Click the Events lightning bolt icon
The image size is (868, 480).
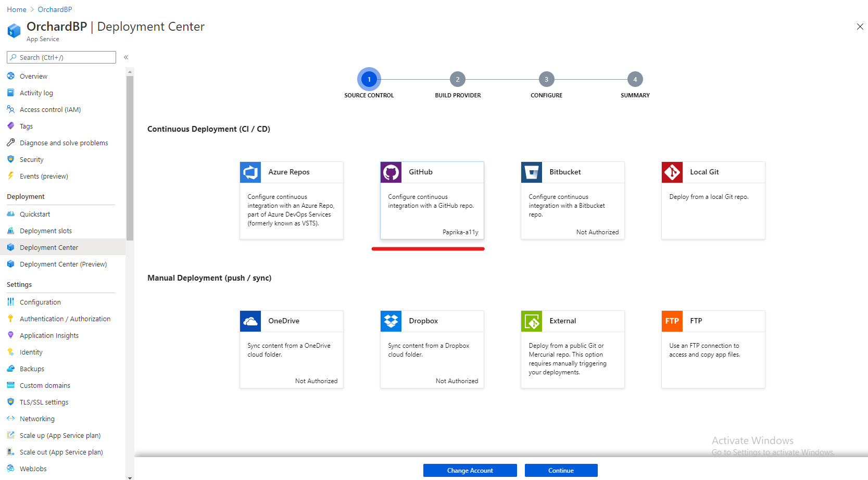(10, 176)
